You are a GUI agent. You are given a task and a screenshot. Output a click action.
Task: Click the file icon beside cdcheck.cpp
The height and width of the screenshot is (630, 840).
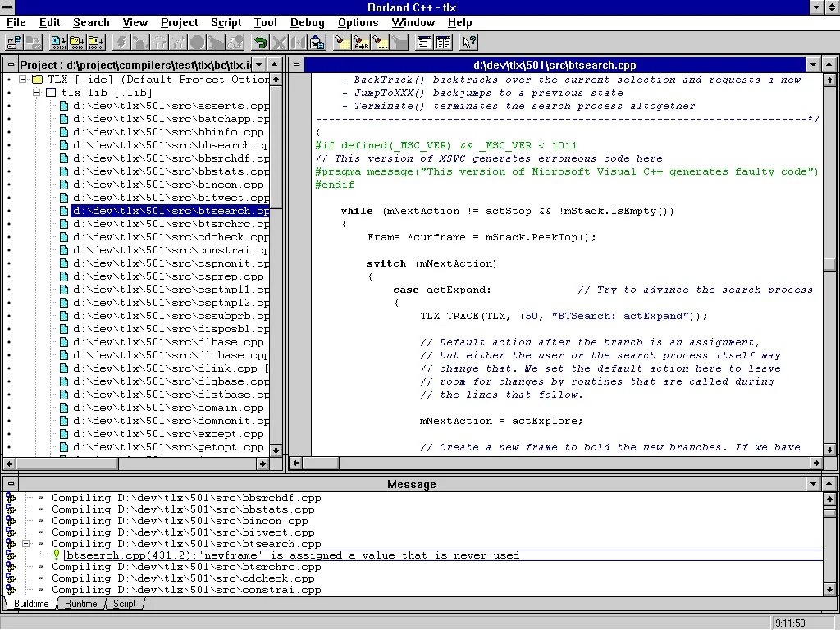[64, 237]
